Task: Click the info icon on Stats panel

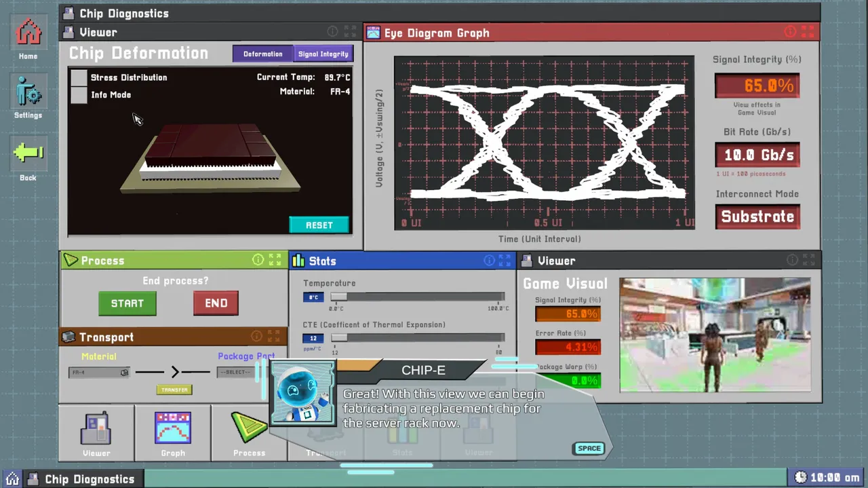Action: (x=489, y=261)
